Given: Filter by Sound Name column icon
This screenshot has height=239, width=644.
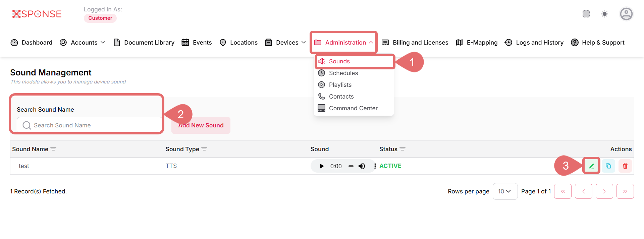Looking at the screenshot, I should pos(53,149).
